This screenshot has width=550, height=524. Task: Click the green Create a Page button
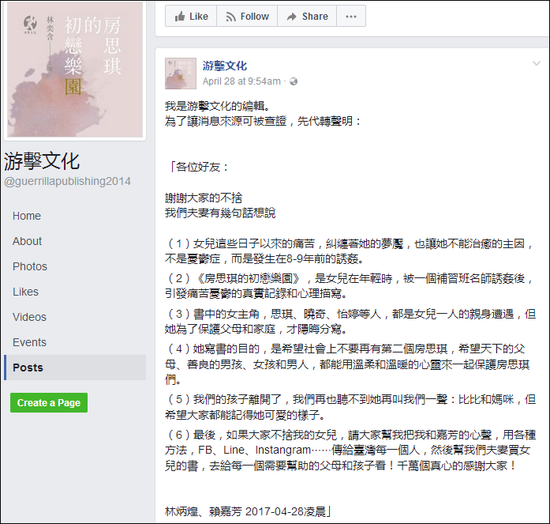click(49, 403)
